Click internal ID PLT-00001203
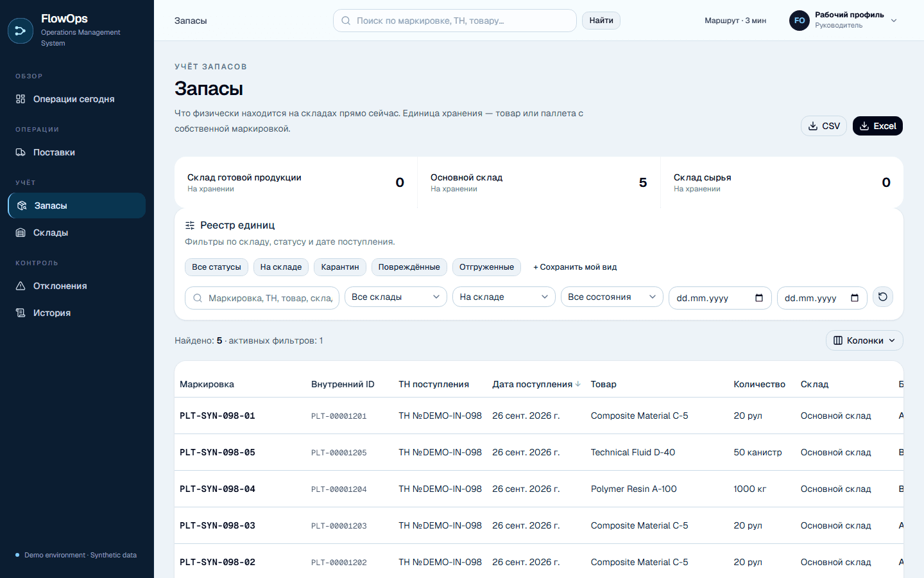This screenshot has width=924, height=578. pos(339,525)
